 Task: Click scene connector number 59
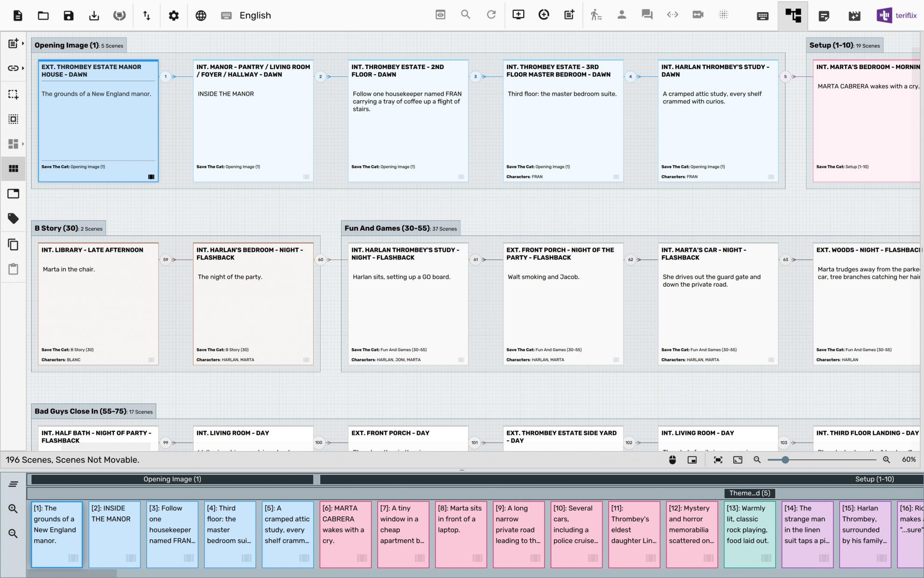point(166,260)
